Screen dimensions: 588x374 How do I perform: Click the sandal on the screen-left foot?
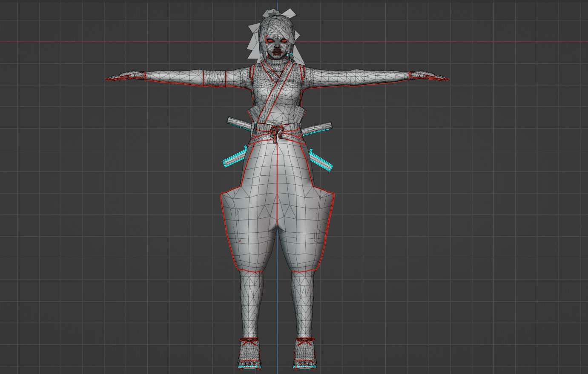250,353
